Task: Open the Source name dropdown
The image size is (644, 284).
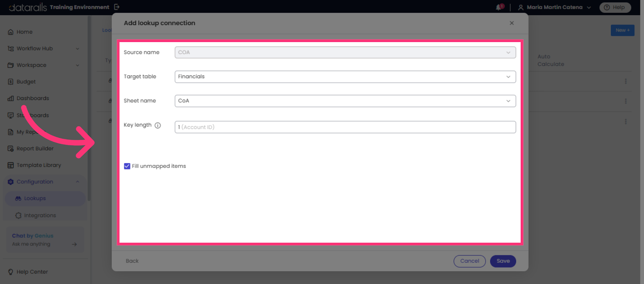Action: tap(345, 52)
